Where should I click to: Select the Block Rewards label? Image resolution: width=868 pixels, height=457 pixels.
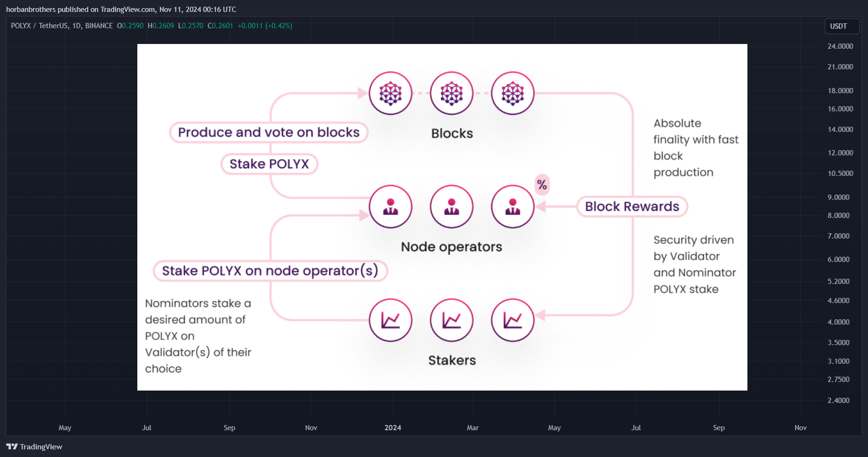pos(632,207)
